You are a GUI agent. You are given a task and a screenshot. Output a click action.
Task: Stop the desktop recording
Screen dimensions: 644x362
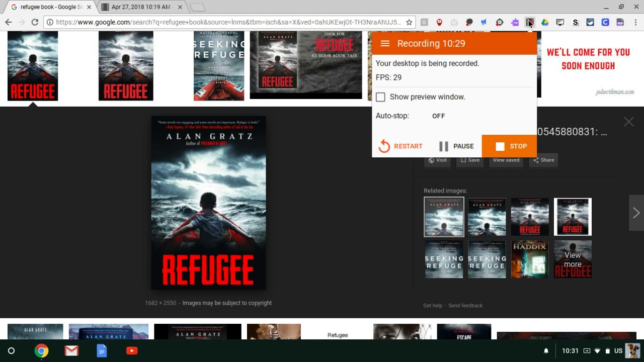click(x=509, y=146)
